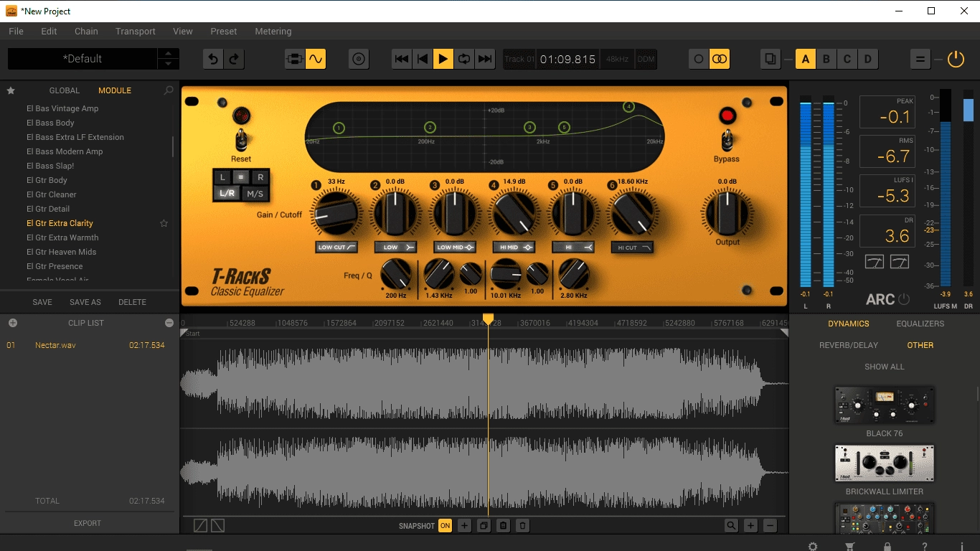980x551 pixels.
Task: Select the linked circles stereo icon
Action: pos(720,59)
